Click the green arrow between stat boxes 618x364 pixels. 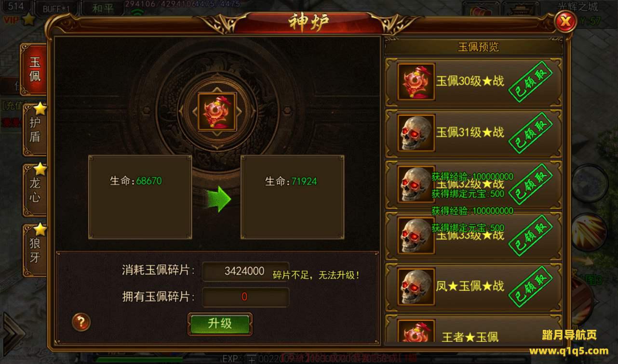click(219, 197)
